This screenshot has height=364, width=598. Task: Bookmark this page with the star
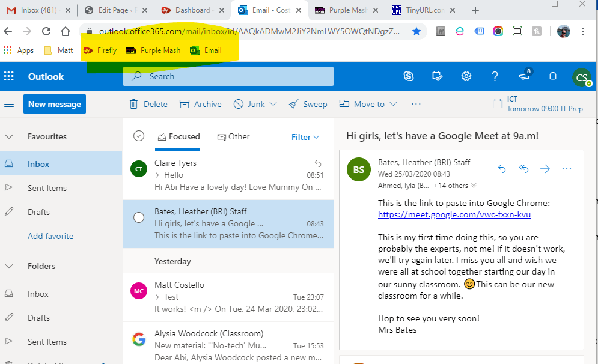coord(416,31)
